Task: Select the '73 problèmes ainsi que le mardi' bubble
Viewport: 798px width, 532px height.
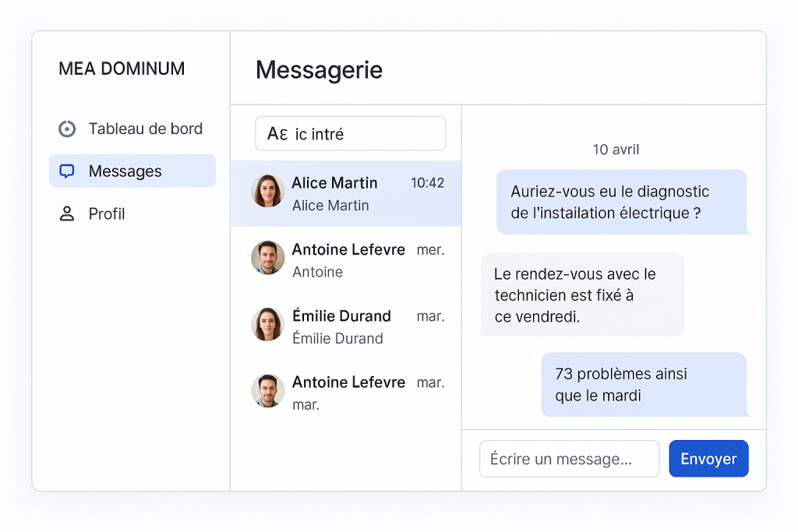Action: tap(644, 385)
